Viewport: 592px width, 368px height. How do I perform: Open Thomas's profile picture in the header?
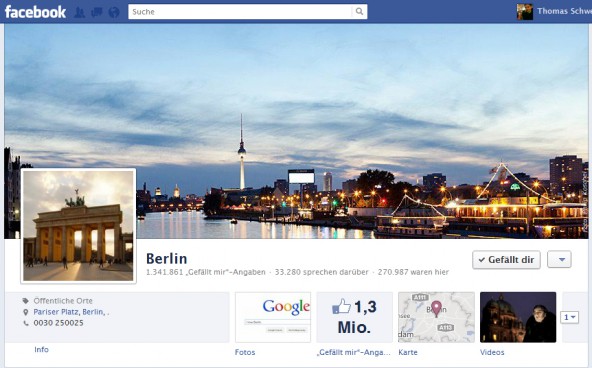pos(525,12)
